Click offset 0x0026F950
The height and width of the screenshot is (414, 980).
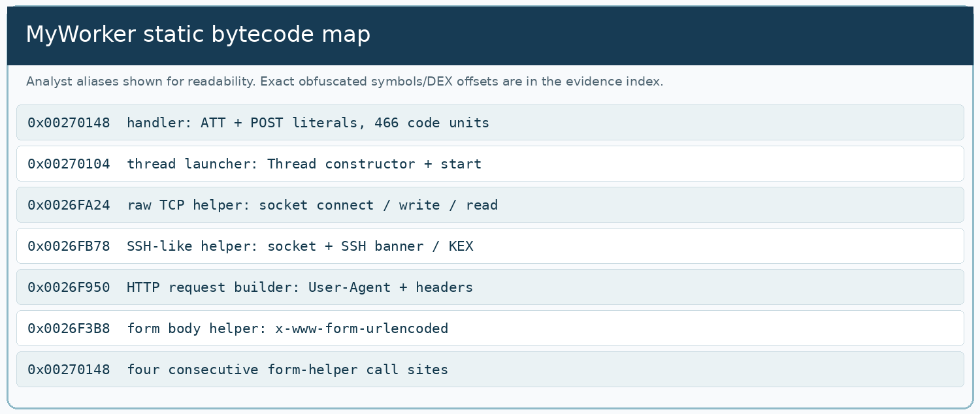pyautogui.click(x=69, y=287)
